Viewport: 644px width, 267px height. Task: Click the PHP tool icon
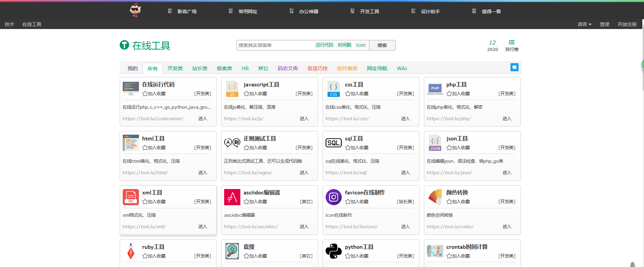[x=435, y=89]
